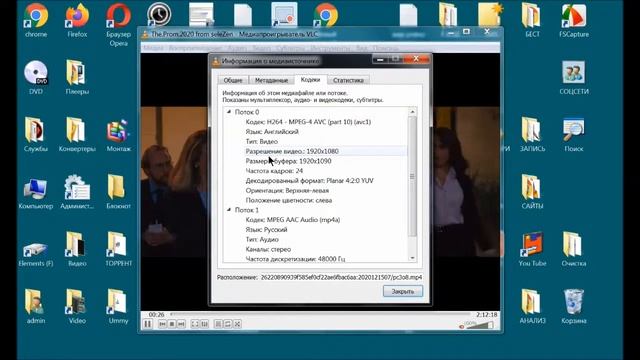Click the VLC seek bar
Screen dimensions: 640x360
pyautogui.click(x=320, y=314)
